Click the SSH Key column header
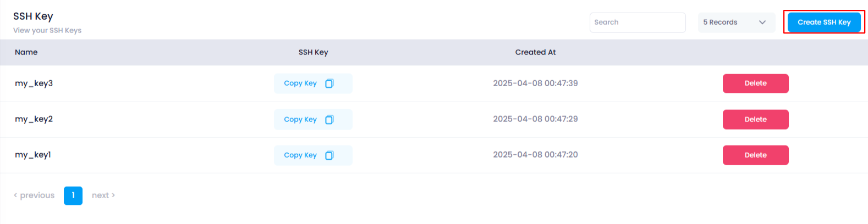 [x=313, y=52]
